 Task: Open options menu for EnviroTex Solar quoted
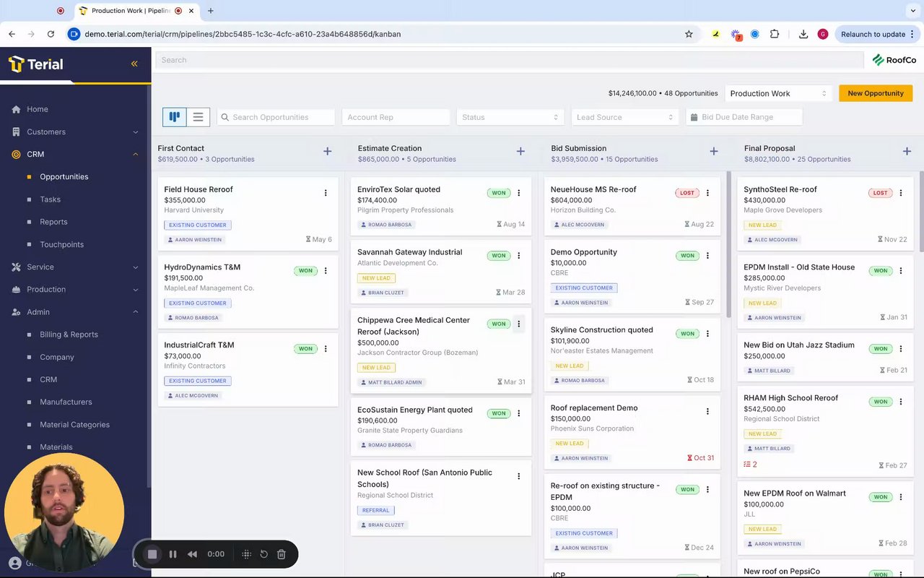pos(519,193)
